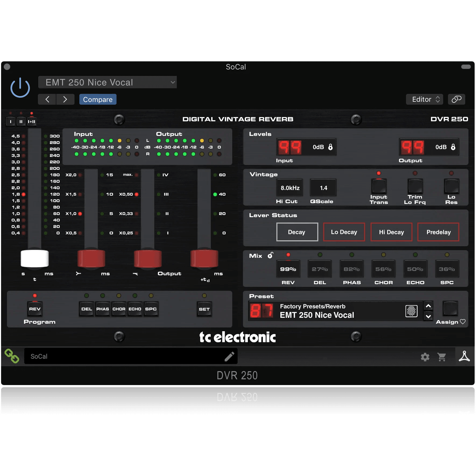Click the preset down arrow stepper
This screenshot has height=476, width=476.
pyautogui.click(x=428, y=317)
